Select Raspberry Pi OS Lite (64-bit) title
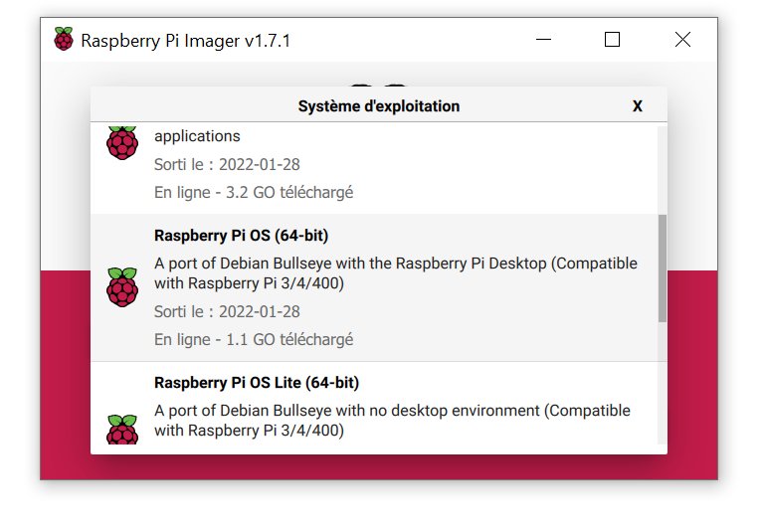 coord(257,383)
